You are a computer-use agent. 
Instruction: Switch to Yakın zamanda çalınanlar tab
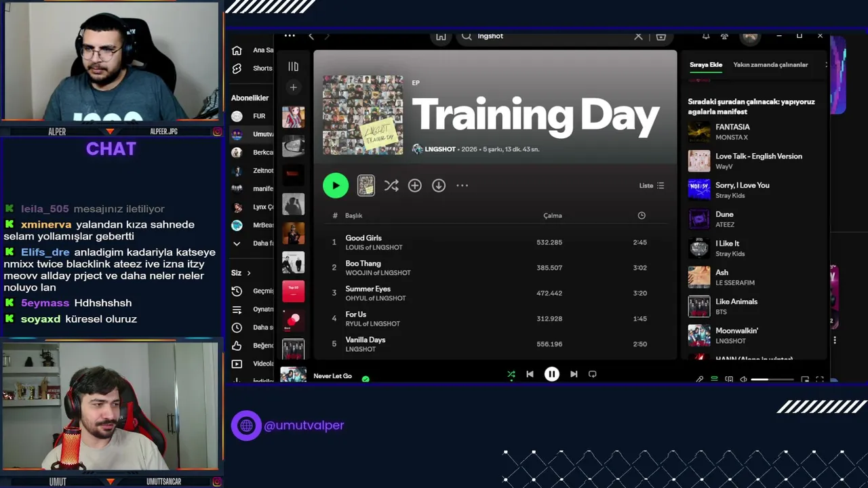point(770,64)
